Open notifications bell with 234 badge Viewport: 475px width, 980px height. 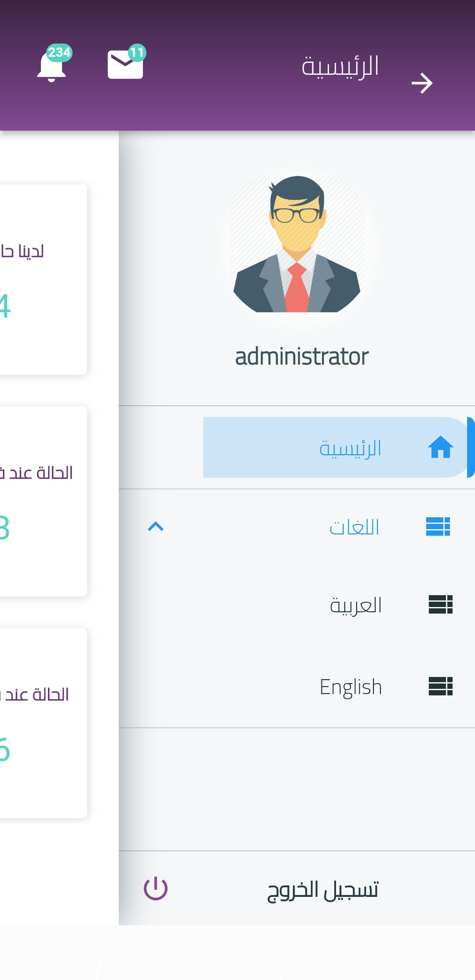[x=52, y=67]
